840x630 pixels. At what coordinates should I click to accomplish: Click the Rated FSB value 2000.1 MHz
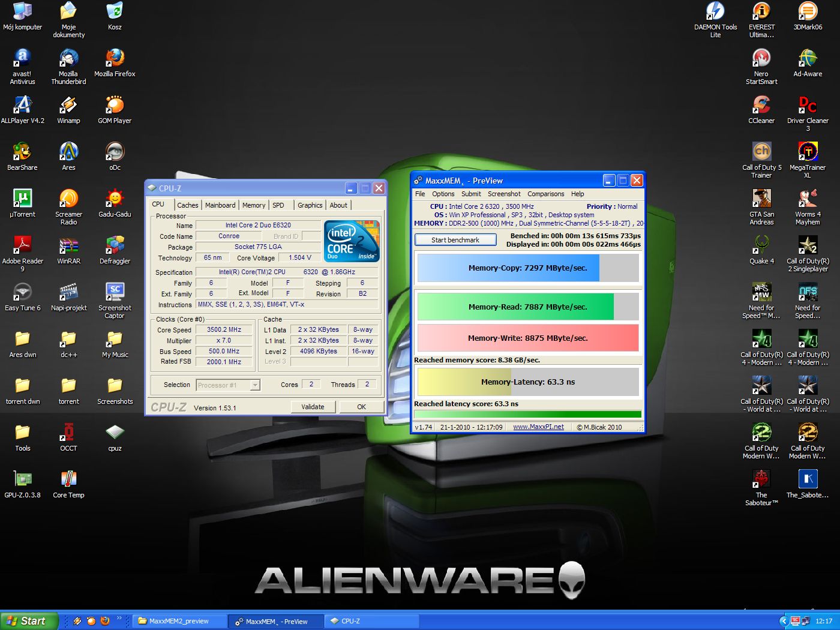click(x=224, y=362)
